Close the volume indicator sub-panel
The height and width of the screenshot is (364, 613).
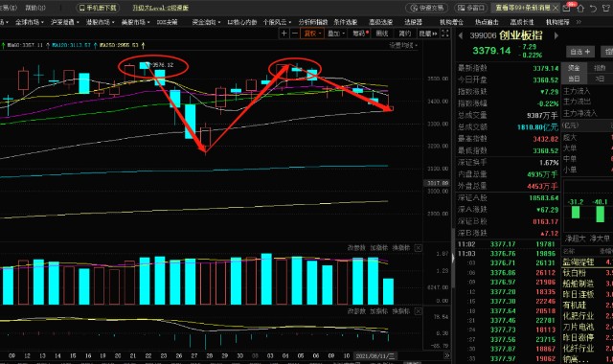click(x=418, y=248)
